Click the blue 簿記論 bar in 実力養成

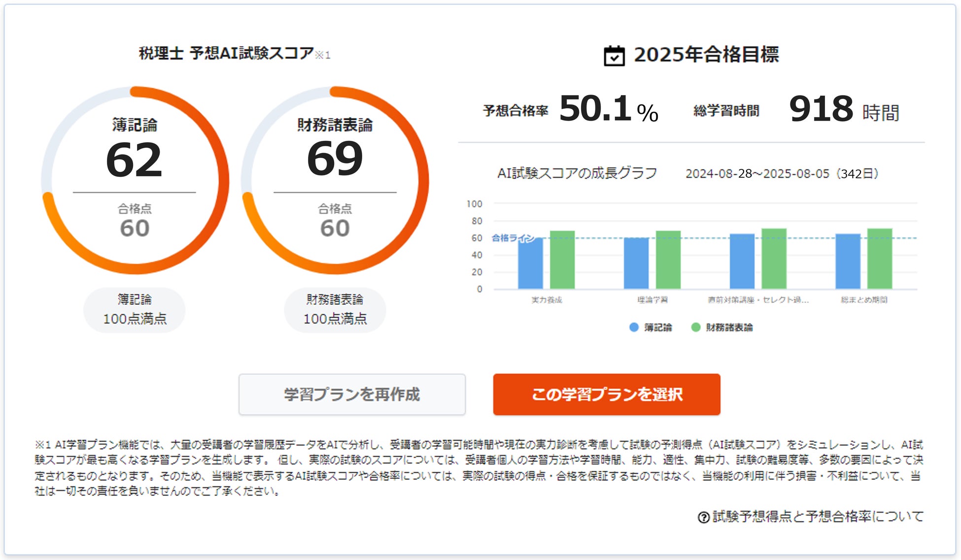click(530, 264)
